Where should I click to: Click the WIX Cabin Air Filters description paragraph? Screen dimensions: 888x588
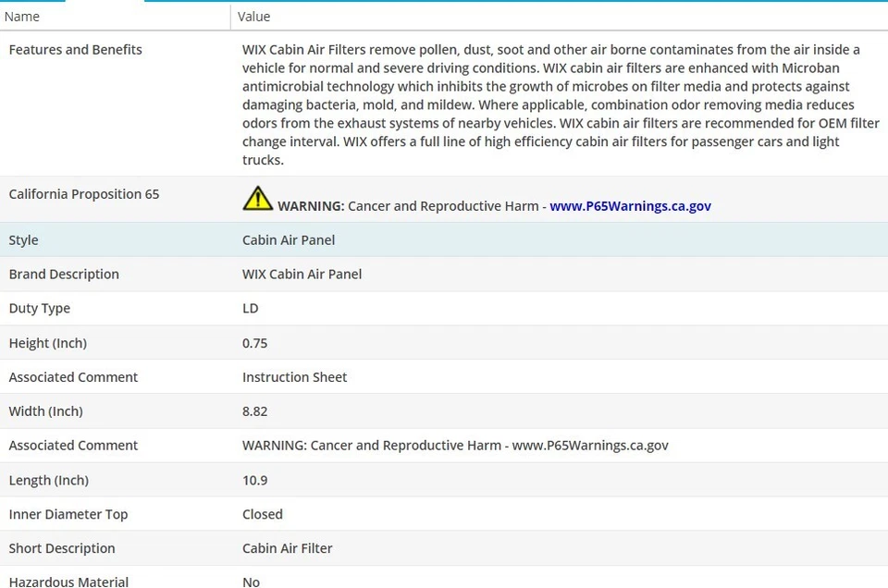point(561,104)
